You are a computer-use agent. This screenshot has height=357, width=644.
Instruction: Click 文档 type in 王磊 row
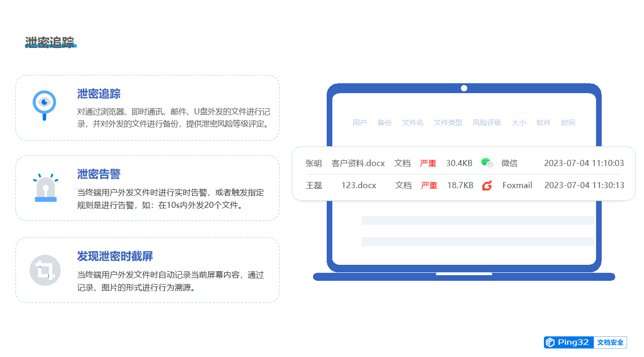pyautogui.click(x=403, y=185)
